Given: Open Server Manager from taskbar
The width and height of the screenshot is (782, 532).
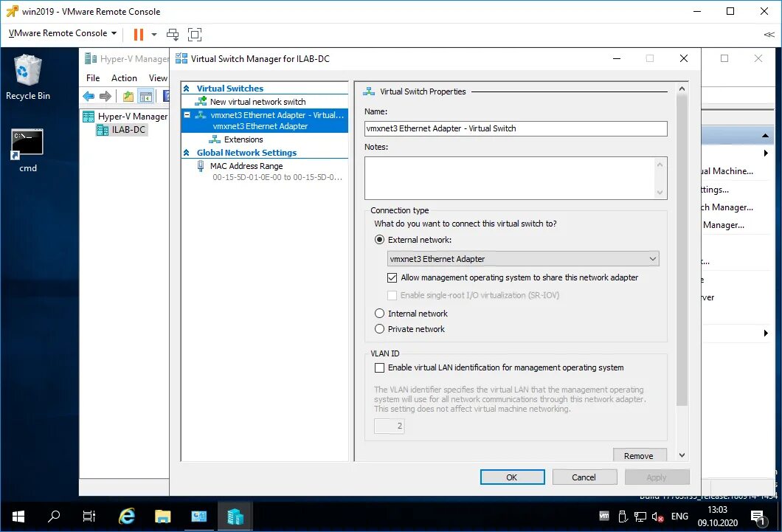Looking at the screenshot, I should tap(199, 517).
